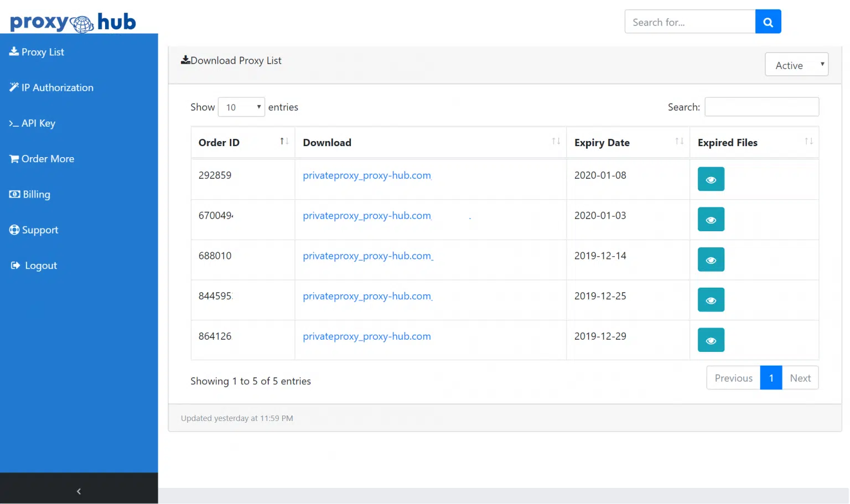The height and width of the screenshot is (504, 850).
Task: Open the Support page
Action: pos(40,230)
